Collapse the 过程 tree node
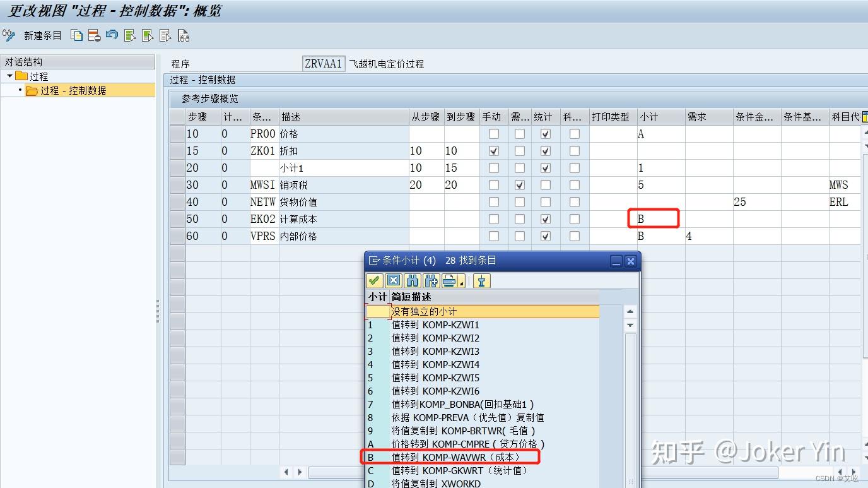This screenshot has width=868, height=488. coord(9,76)
